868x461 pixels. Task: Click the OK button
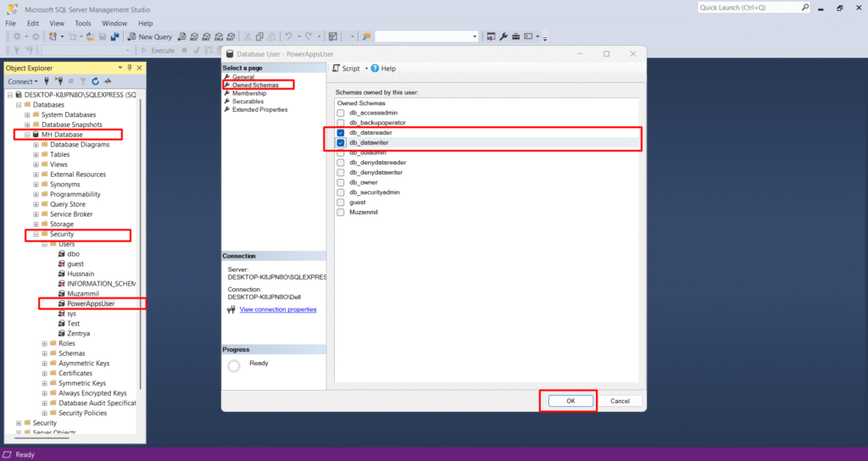pyautogui.click(x=570, y=401)
